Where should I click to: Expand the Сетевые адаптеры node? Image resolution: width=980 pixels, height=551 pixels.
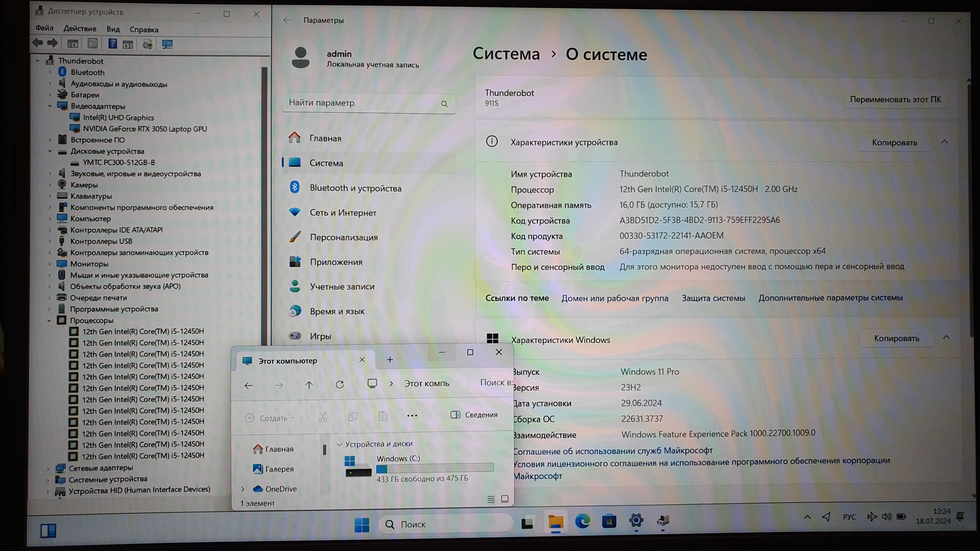48,468
